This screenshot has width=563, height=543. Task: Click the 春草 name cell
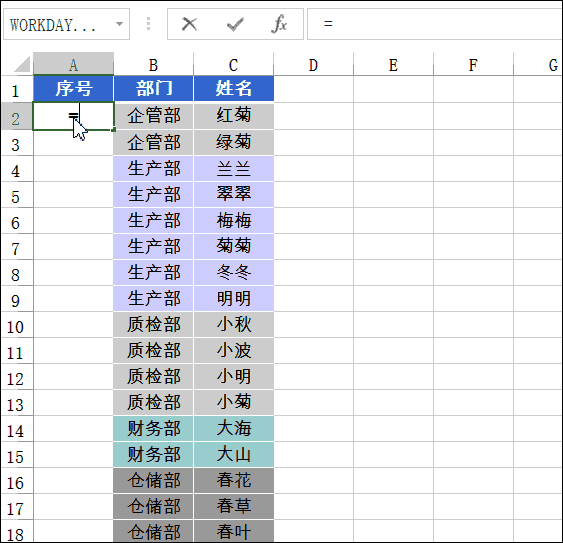[x=234, y=507]
